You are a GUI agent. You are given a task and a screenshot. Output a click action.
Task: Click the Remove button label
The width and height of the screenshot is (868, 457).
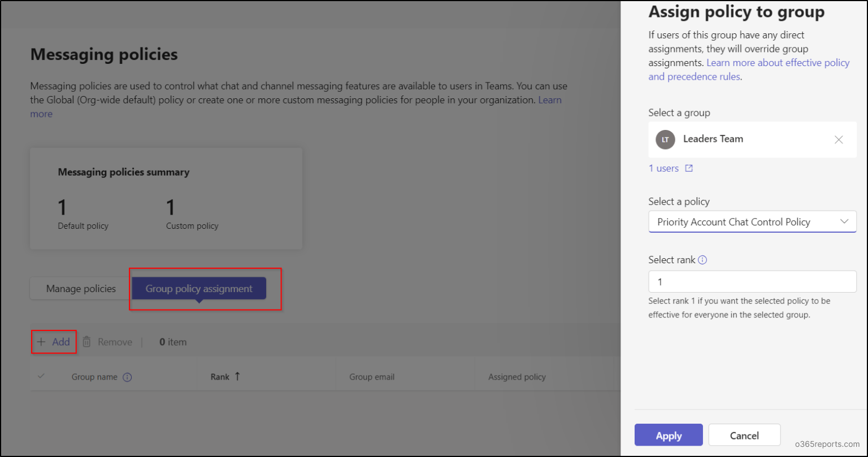(x=115, y=342)
